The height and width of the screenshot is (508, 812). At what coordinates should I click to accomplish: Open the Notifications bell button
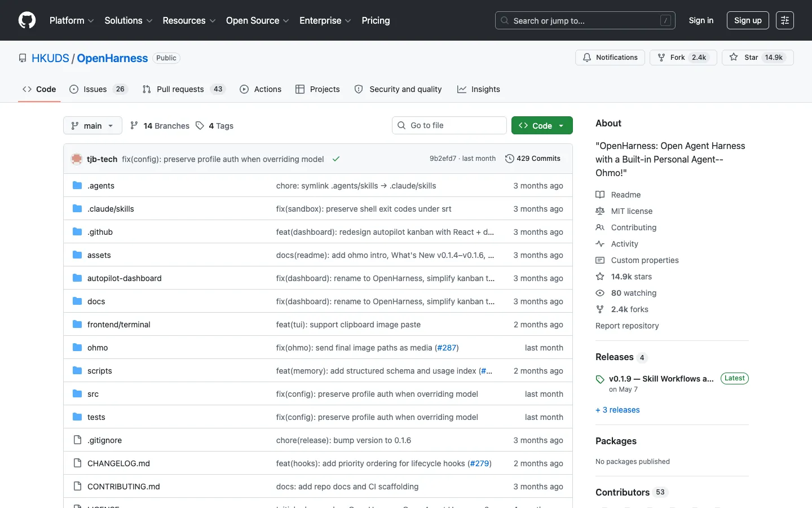(x=610, y=58)
